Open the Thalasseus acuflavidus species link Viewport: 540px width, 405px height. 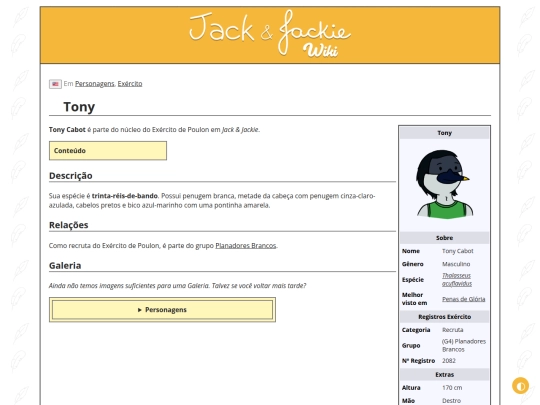pyautogui.click(x=457, y=280)
